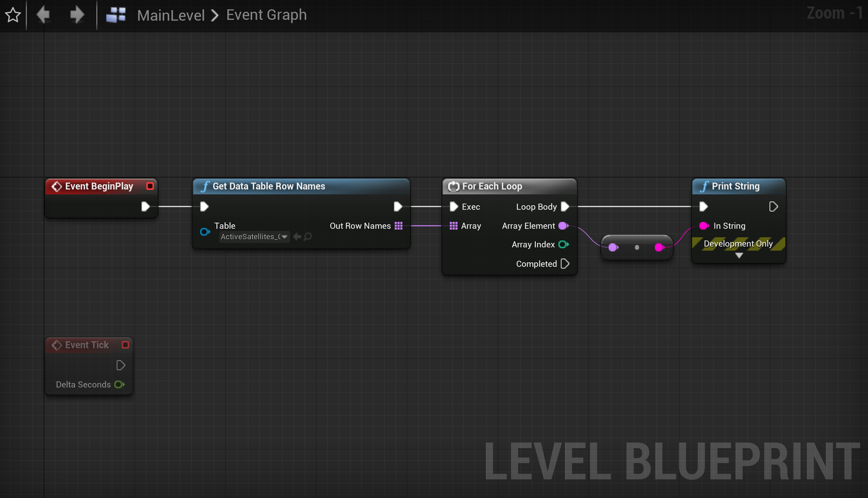Click the Print String exec output pin
This screenshot has width=868, height=498.
tap(773, 206)
